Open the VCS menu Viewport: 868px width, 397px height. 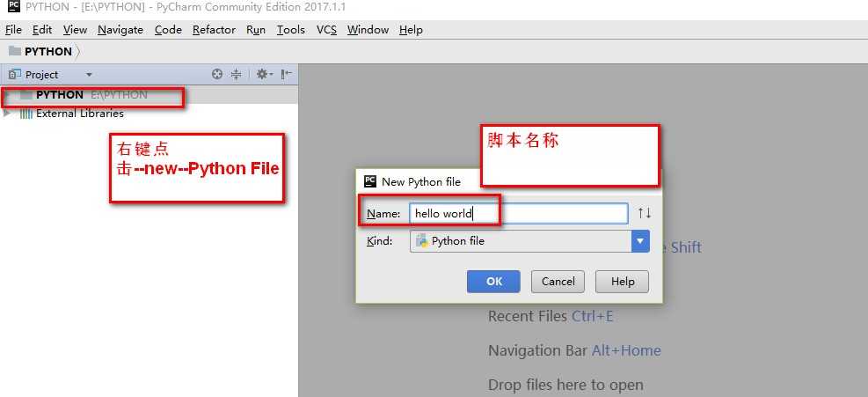tap(326, 30)
